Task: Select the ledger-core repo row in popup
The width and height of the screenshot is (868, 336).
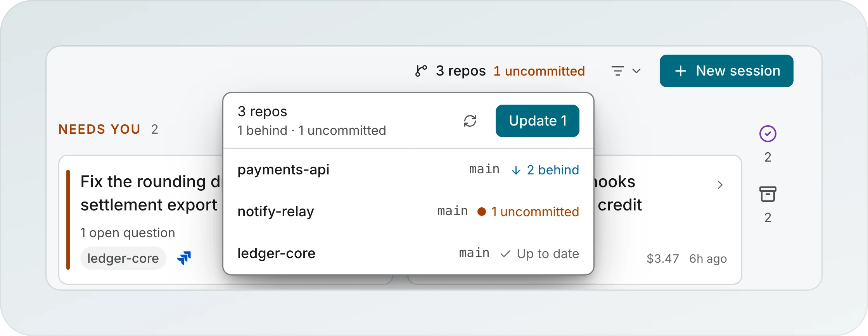Action: coord(408,253)
